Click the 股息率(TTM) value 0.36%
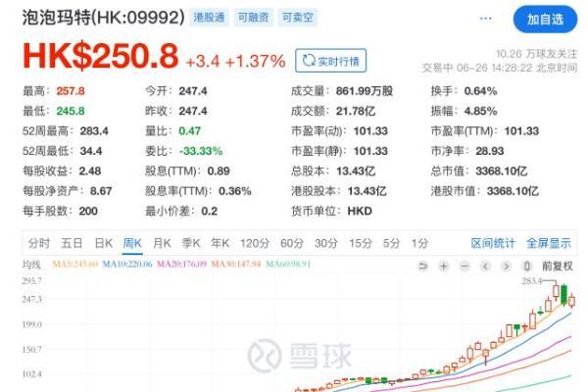 pos(235,191)
